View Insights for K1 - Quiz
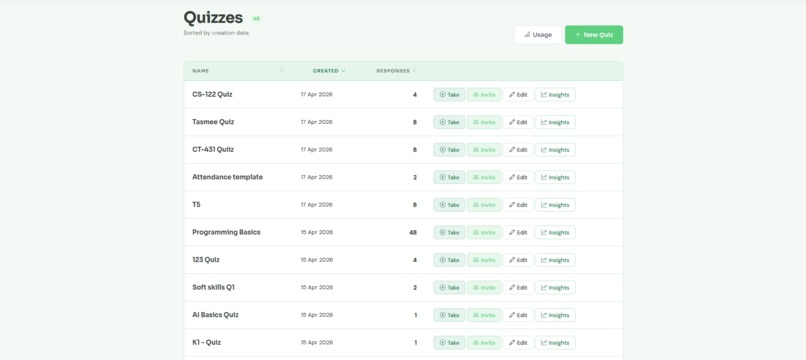Image resolution: width=806 pixels, height=360 pixels. [x=555, y=343]
